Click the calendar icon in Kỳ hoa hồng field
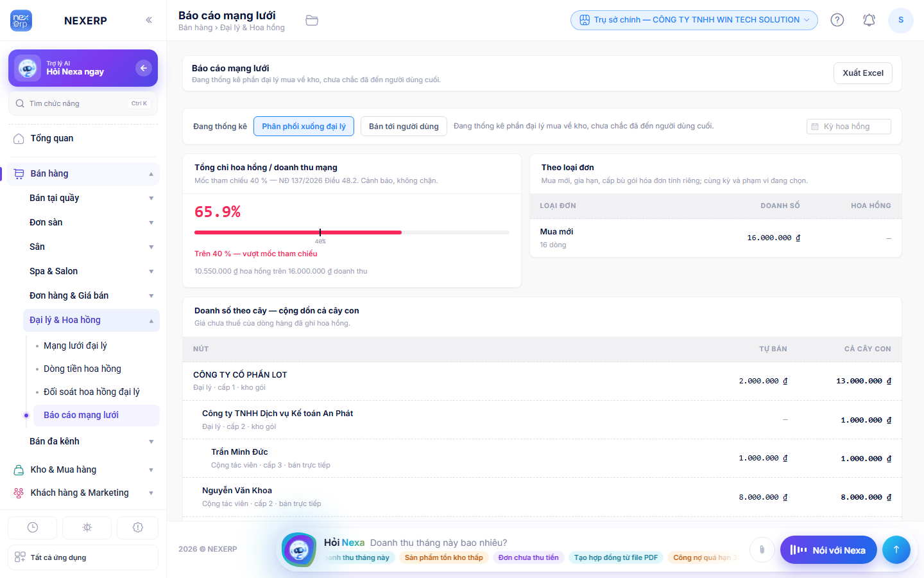Image resolution: width=924 pixels, height=578 pixels. pos(815,127)
